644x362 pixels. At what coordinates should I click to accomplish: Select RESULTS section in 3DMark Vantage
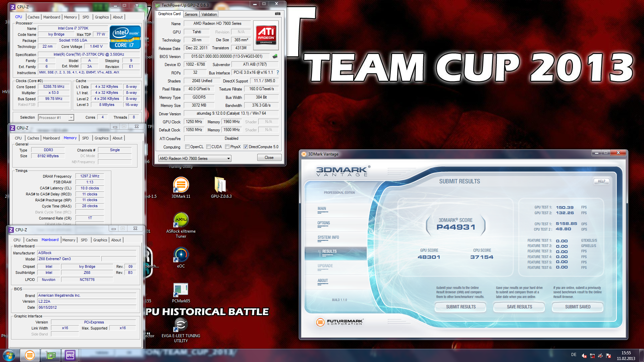[x=335, y=253]
